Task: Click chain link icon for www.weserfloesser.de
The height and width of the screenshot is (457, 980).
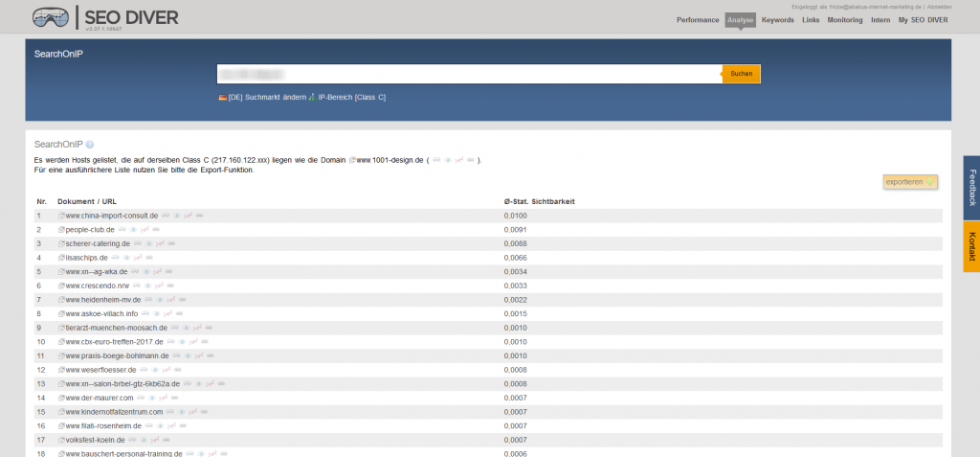Action: pyautogui.click(x=177, y=370)
